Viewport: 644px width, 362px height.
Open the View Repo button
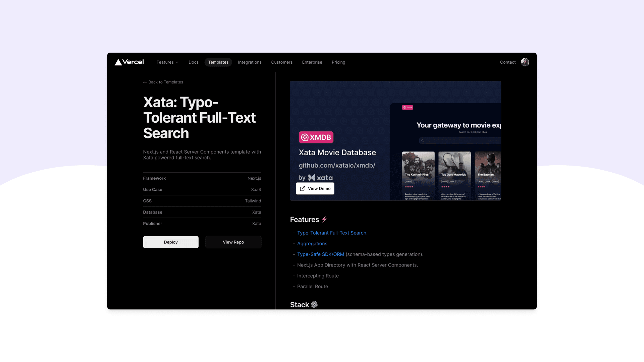pos(233,242)
